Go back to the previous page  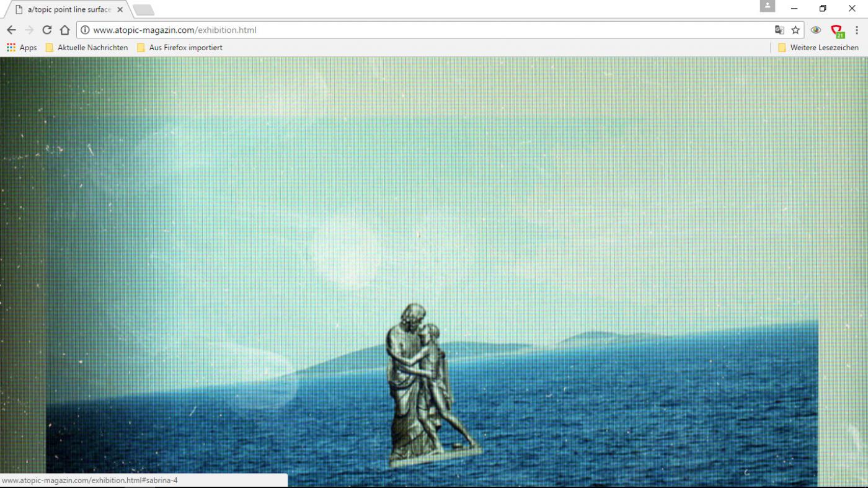click(x=11, y=30)
